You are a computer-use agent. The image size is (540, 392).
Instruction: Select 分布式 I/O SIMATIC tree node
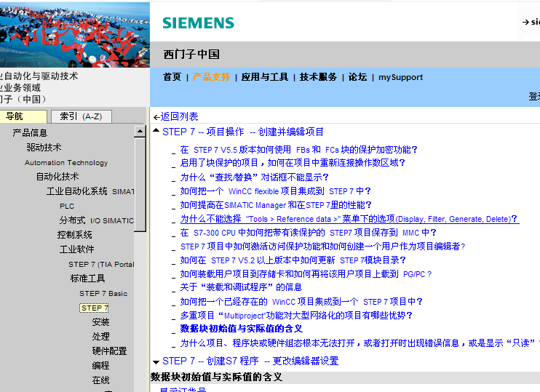(96, 220)
